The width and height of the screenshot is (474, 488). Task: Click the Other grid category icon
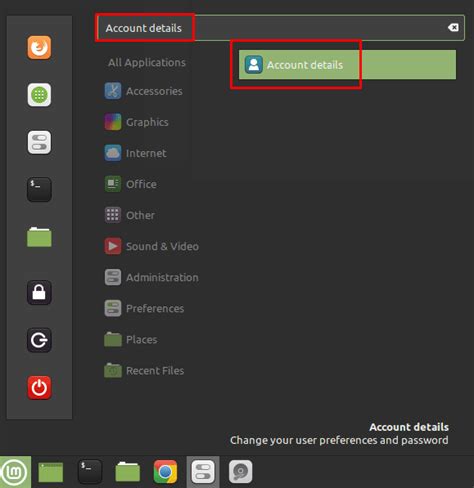[113, 215]
